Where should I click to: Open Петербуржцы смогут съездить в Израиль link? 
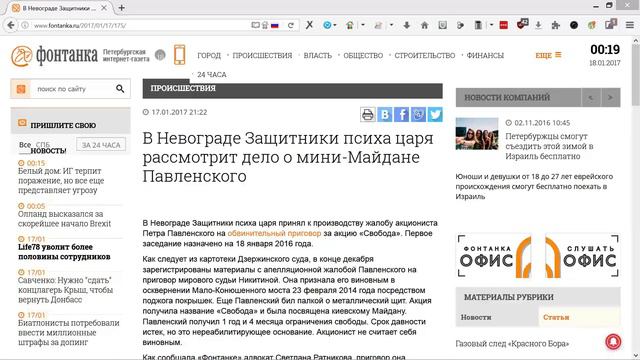pos(549,146)
